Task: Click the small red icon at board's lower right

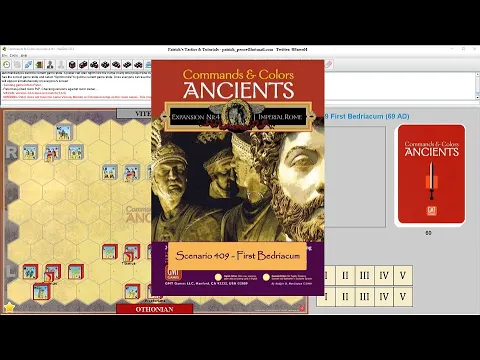Action: pyautogui.click(x=302, y=308)
